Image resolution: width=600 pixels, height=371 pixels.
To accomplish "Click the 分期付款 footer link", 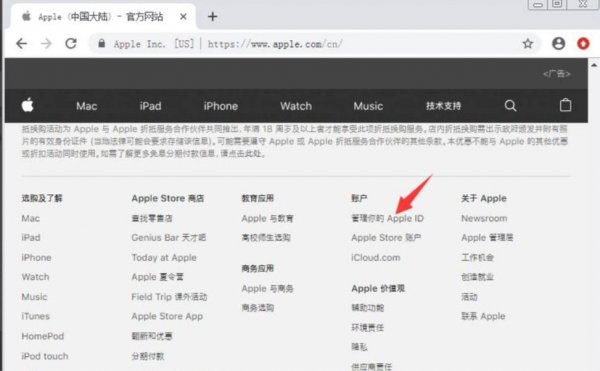I will (x=148, y=356).
